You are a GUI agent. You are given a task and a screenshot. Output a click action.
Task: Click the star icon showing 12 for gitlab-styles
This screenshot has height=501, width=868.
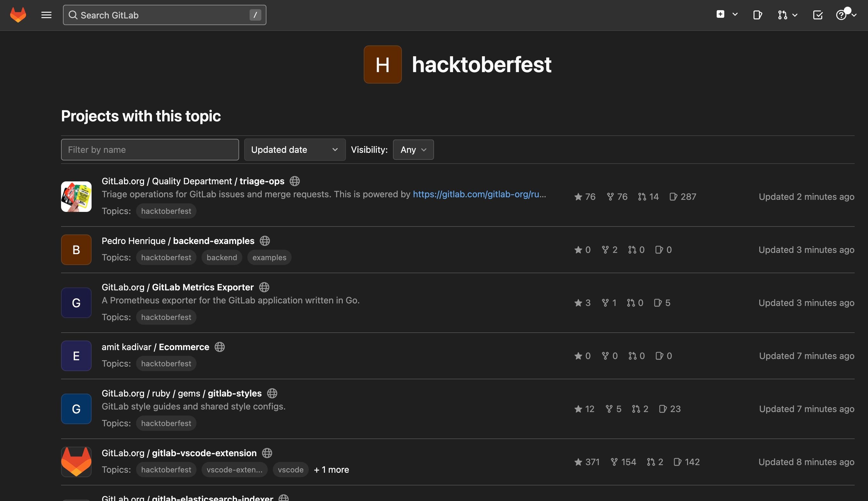pos(578,409)
